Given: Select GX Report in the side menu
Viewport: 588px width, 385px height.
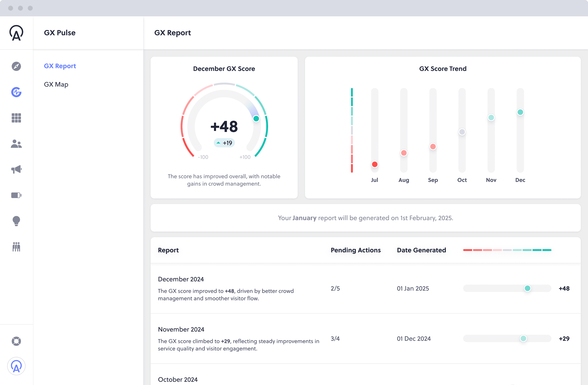Looking at the screenshot, I should tap(60, 66).
